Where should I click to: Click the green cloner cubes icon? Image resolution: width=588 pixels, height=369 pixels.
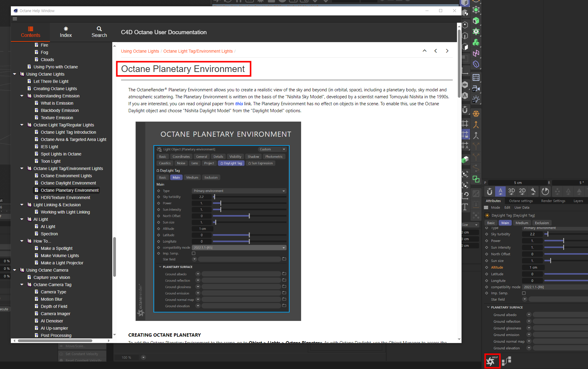tap(476, 42)
